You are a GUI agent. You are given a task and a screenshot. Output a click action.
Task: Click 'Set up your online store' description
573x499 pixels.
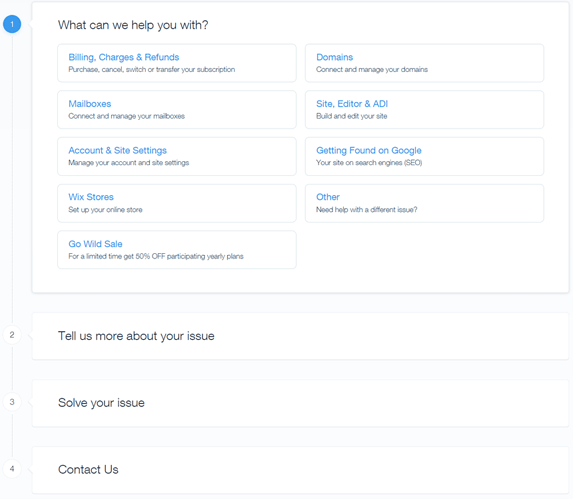click(105, 210)
